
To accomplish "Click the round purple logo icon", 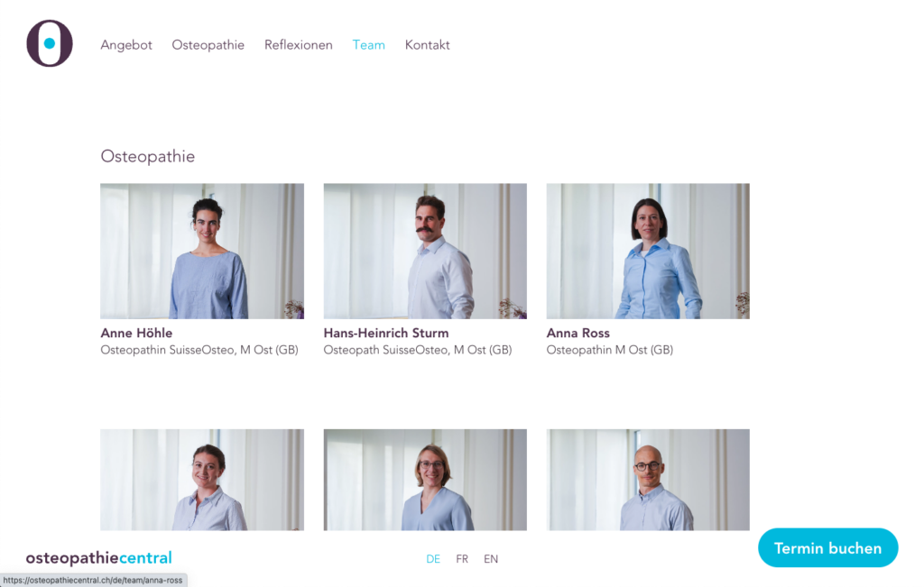I will 50,43.
